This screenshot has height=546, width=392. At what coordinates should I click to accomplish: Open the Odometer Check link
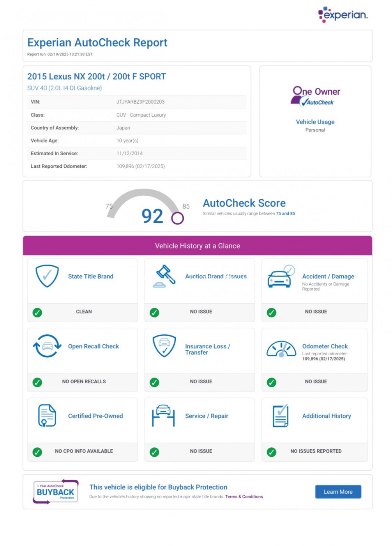325,346
